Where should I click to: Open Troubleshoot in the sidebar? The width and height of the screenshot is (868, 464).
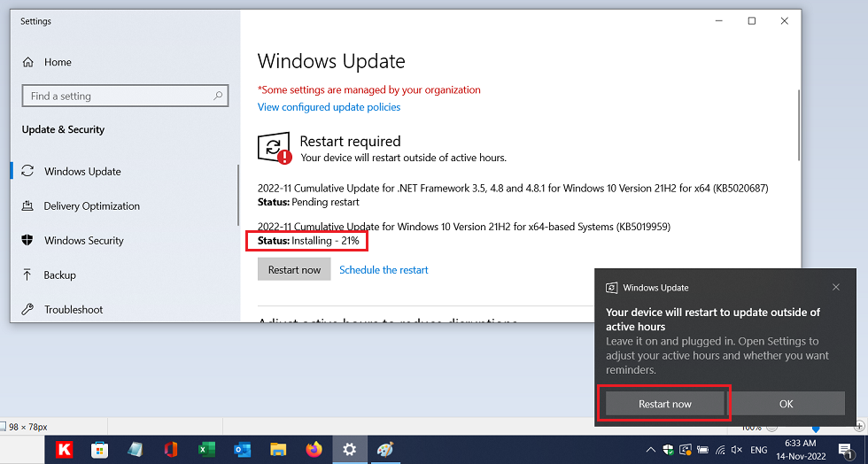tap(73, 310)
